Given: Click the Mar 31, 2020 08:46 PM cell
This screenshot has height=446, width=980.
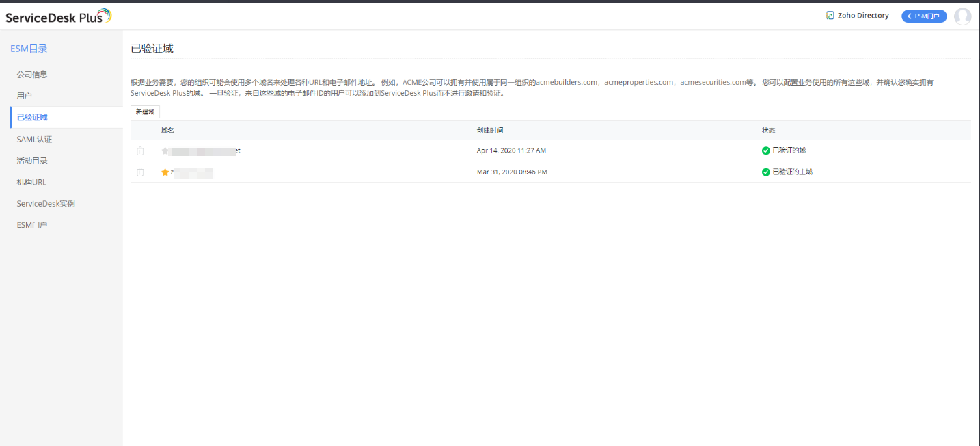Looking at the screenshot, I should 512,172.
